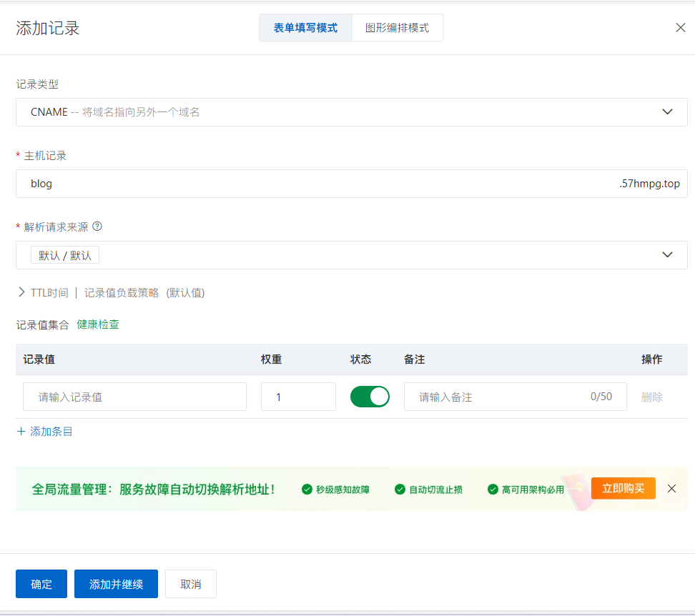Switch to the 表单填写模式 tab
Screen dimensions: 695x616
point(305,29)
